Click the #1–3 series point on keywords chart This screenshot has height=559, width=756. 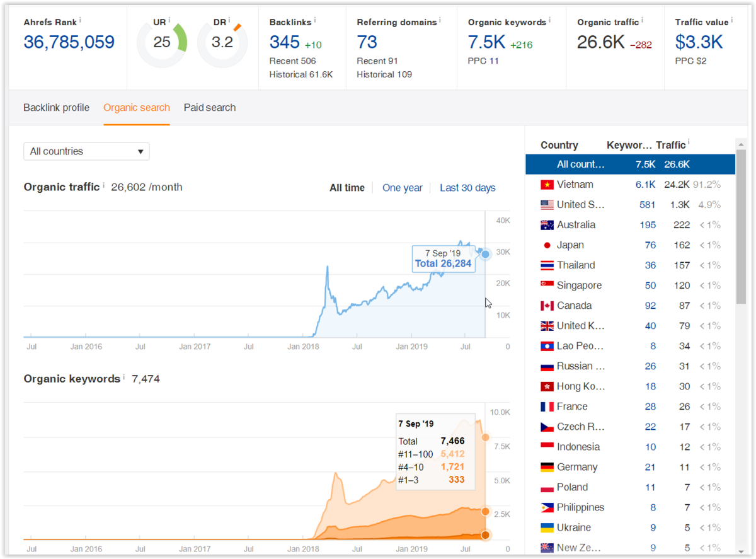(x=485, y=535)
